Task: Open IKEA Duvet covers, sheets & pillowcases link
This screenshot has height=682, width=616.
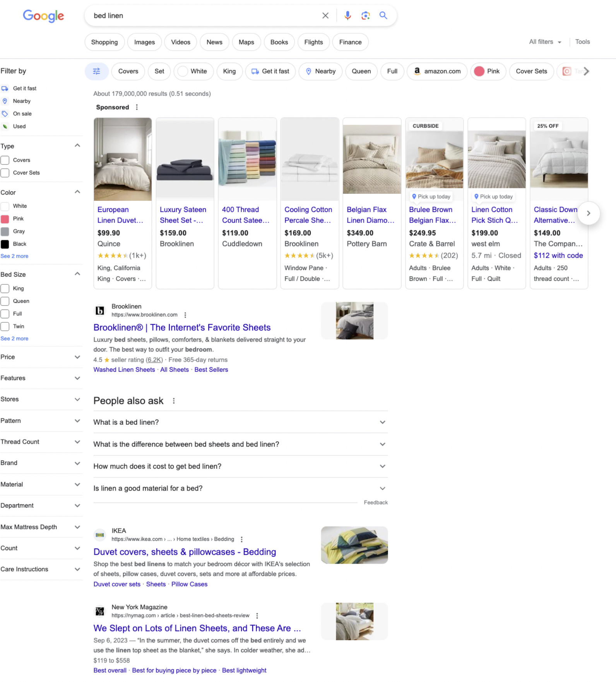Action: tap(185, 552)
